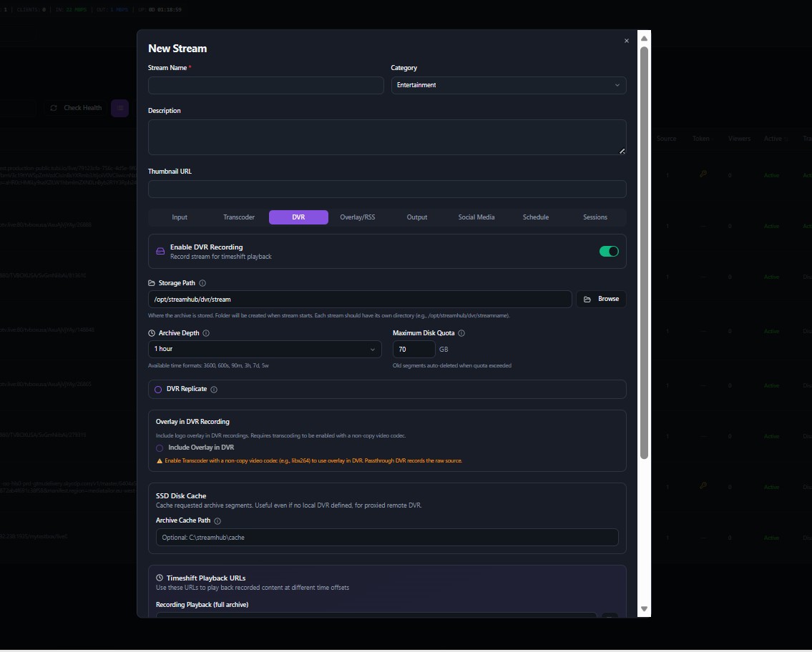
Task: Click the first row token key icon
Action: [x=703, y=174]
